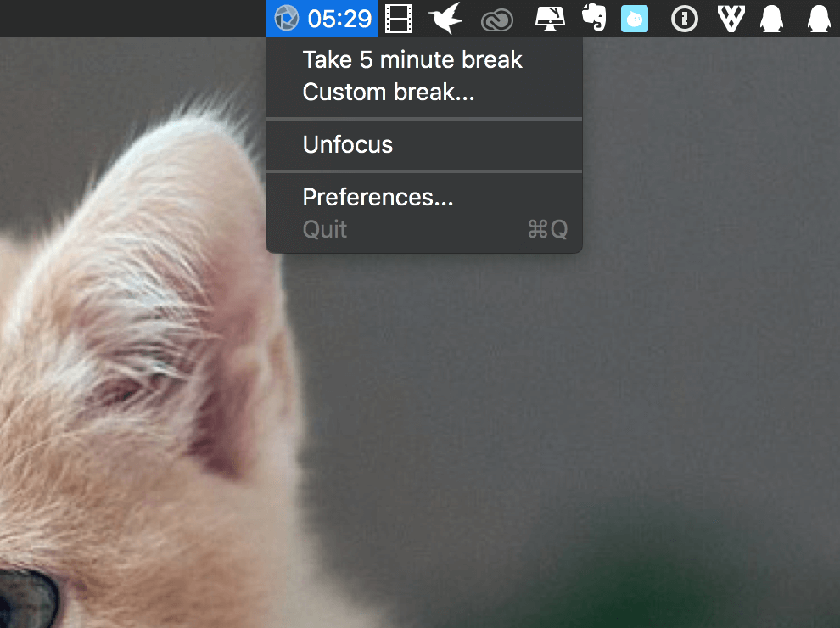Click the first QQ penguin icon
The height and width of the screenshot is (628, 840).
point(772,19)
